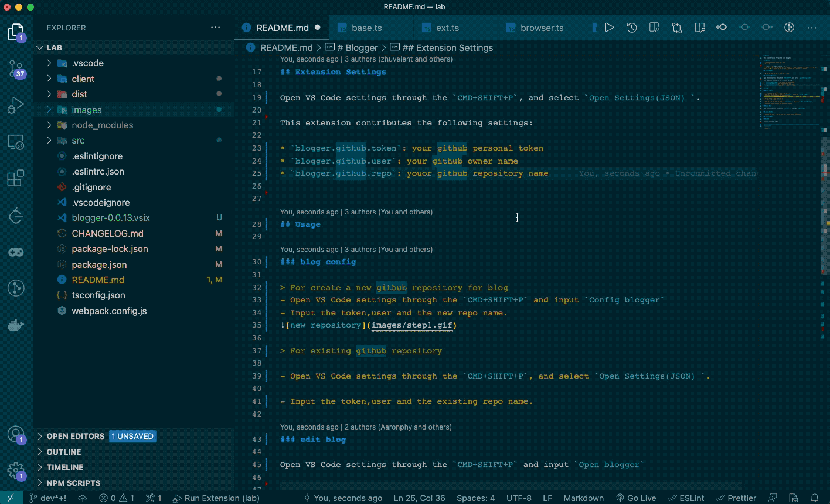Open .gitignore file

point(134,187)
